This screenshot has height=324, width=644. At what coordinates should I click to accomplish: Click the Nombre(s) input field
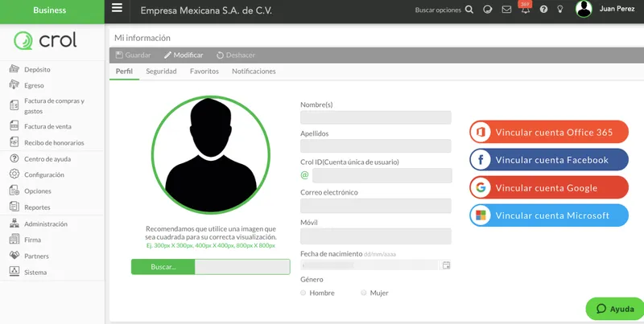tap(376, 117)
